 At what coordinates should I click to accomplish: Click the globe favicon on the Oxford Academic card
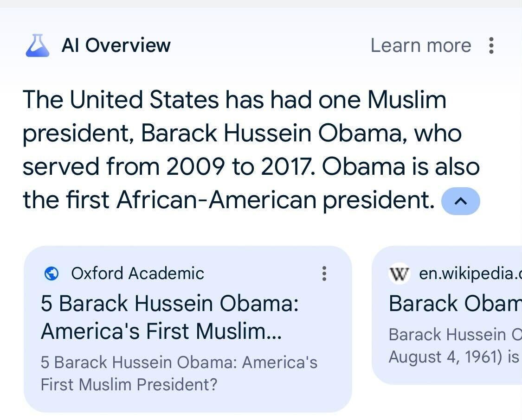[x=52, y=274]
